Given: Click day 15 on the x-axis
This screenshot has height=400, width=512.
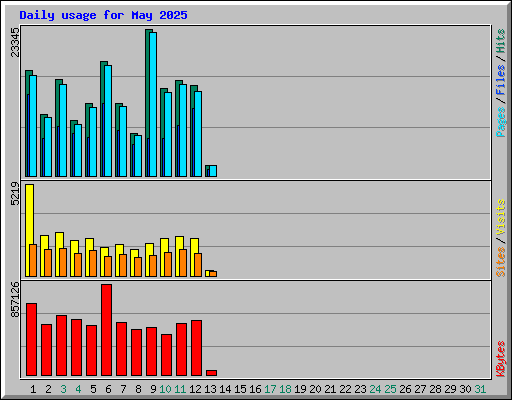Looking at the screenshot, I should click(x=240, y=389).
